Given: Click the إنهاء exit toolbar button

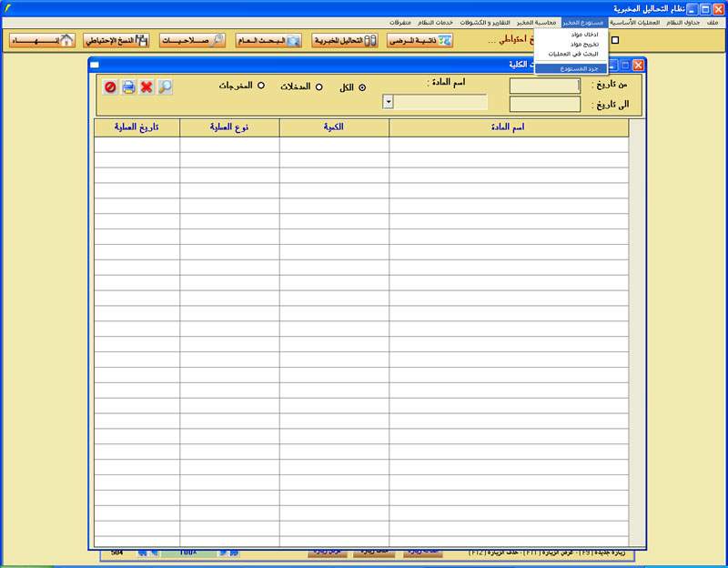Looking at the screenshot, I should 41,41.
